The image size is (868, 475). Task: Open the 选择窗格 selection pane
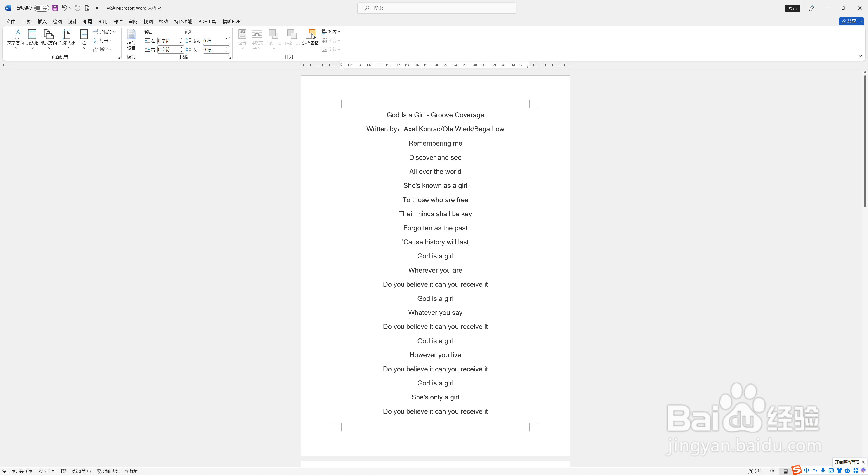pyautogui.click(x=310, y=38)
